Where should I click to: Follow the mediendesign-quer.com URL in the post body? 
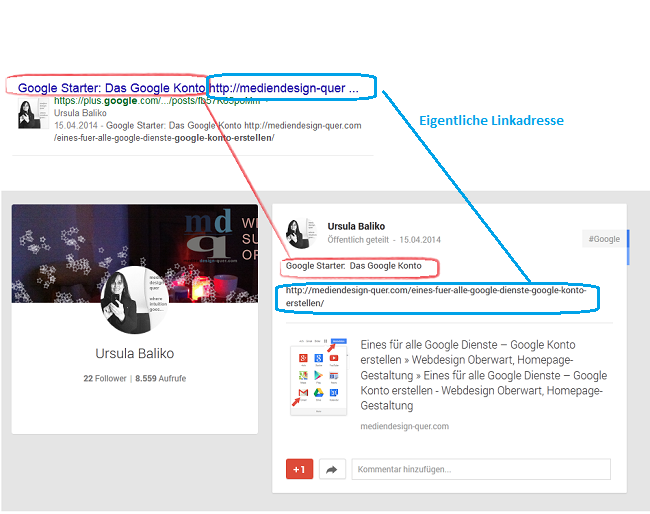(436, 296)
